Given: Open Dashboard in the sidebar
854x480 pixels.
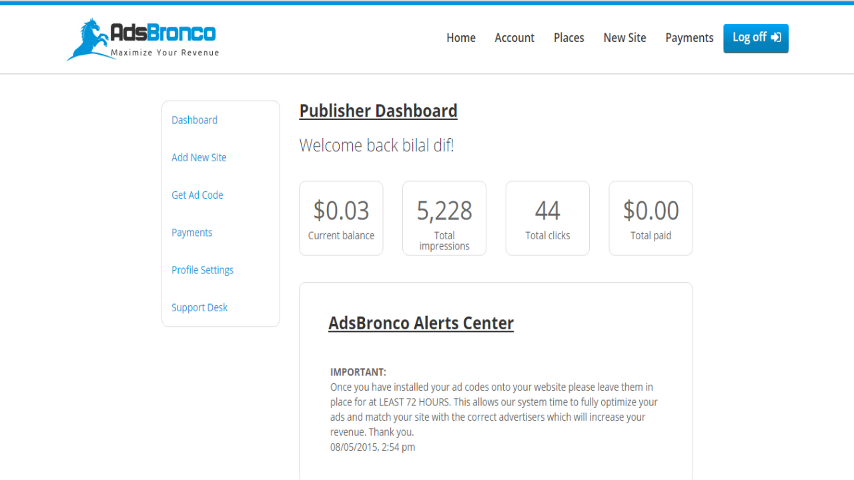Looking at the screenshot, I should 194,120.
